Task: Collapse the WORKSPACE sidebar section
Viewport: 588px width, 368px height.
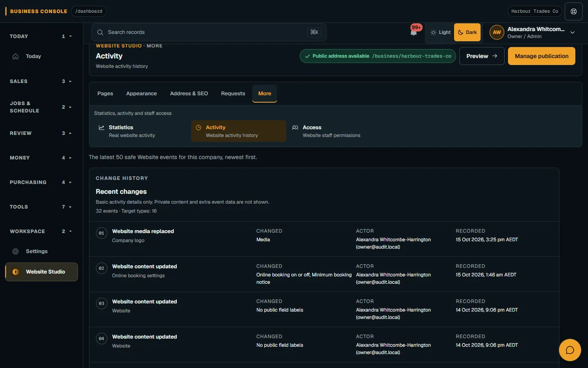Action: click(41, 231)
